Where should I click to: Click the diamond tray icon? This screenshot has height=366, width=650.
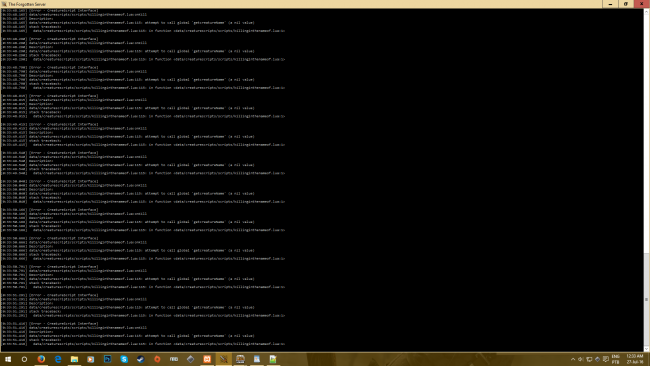pos(597,359)
